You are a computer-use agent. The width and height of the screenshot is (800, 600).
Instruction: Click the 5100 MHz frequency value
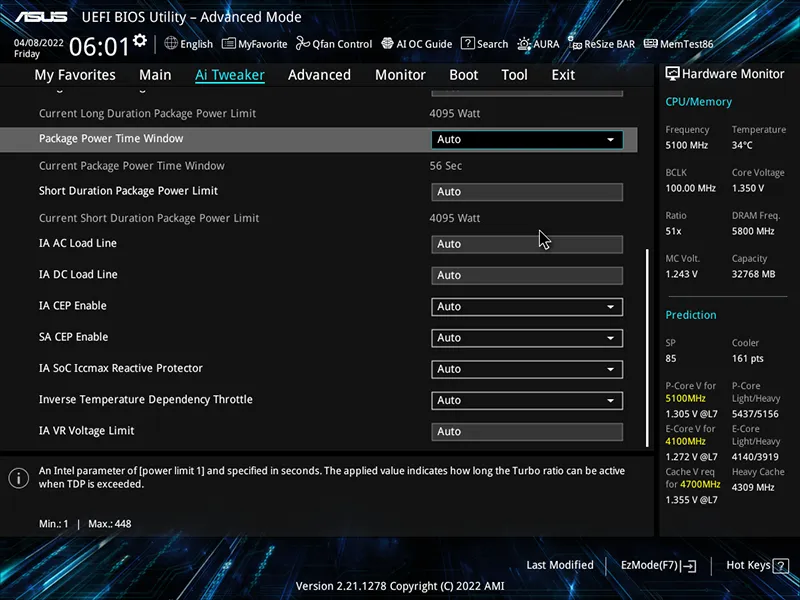(x=686, y=145)
